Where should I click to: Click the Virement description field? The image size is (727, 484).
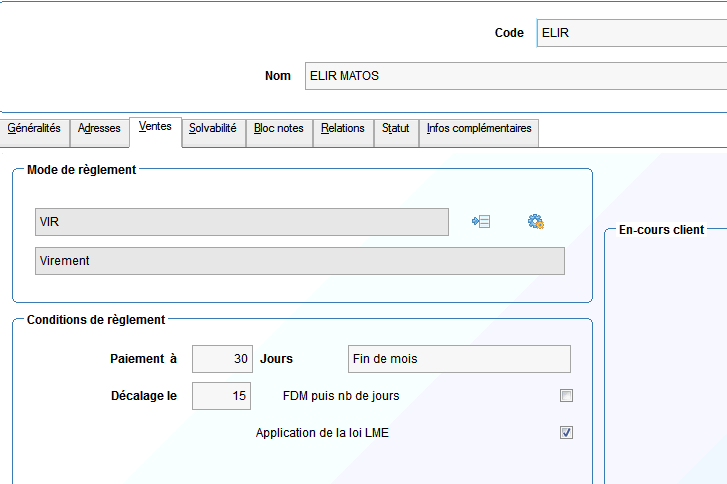(x=299, y=261)
